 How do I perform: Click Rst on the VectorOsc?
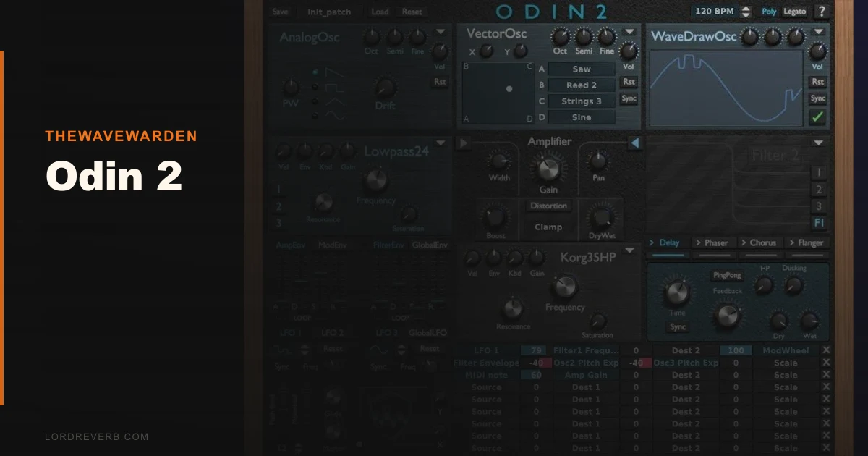629,82
